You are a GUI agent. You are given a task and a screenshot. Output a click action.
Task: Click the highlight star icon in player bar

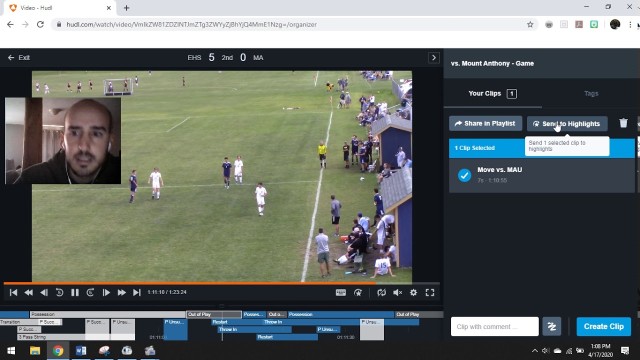click(358, 293)
